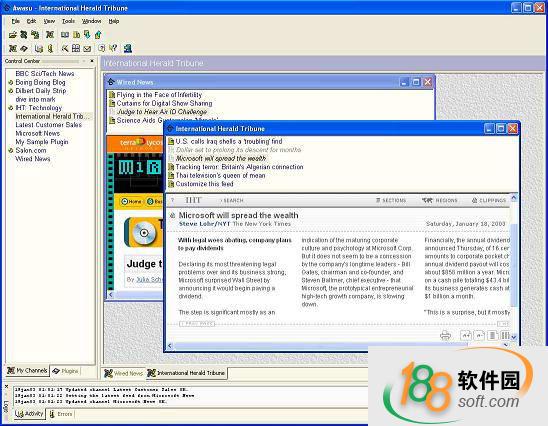The image size is (548, 426).
Task: Select BBC Sci/Tech News channel
Action: pyautogui.click(x=45, y=74)
